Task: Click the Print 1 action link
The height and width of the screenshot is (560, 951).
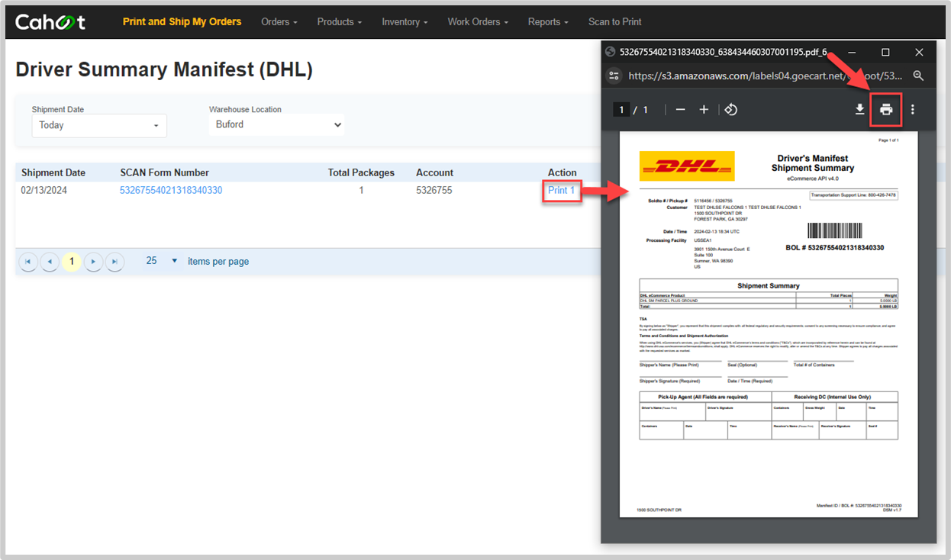Action: coord(561,190)
